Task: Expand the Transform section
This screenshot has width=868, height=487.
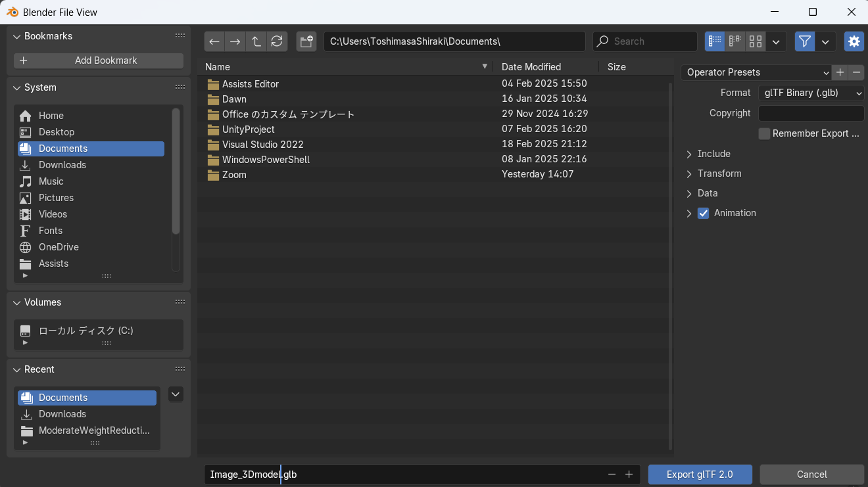Action: tap(719, 174)
